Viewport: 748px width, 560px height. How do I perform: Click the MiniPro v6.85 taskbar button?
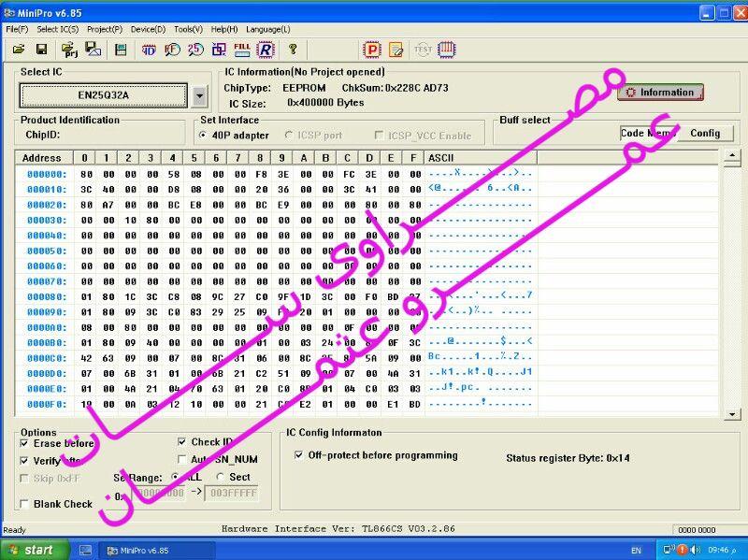pyautogui.click(x=157, y=551)
